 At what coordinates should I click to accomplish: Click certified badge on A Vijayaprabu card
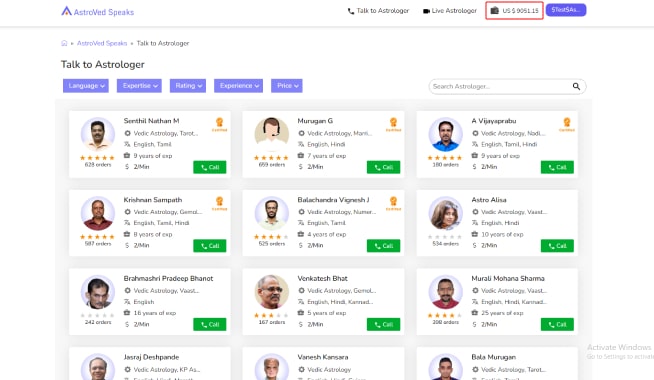(x=567, y=124)
